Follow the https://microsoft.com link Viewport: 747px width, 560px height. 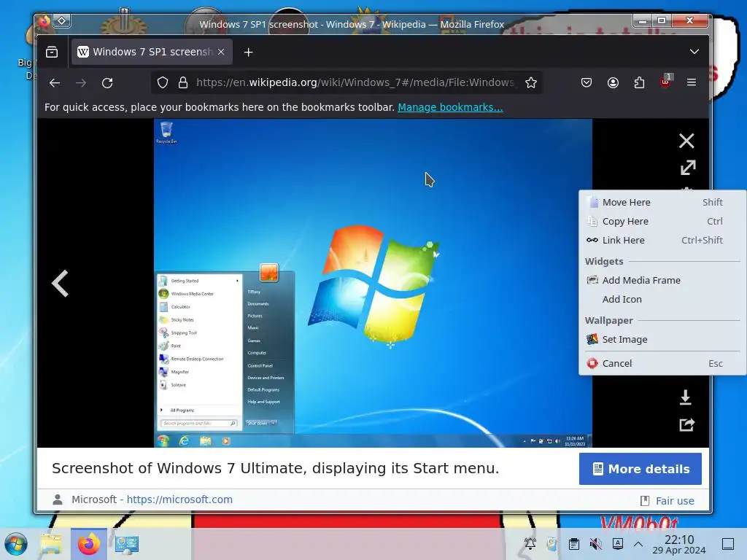pyautogui.click(x=179, y=499)
